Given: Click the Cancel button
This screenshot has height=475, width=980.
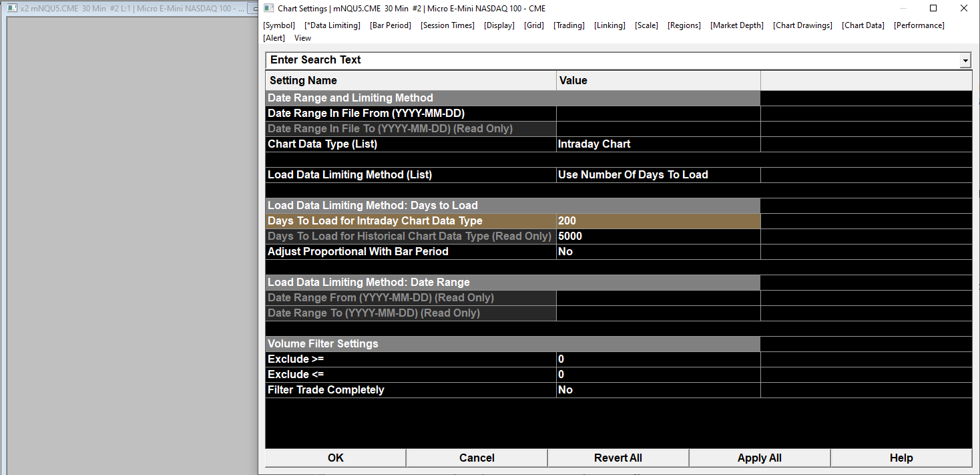Looking at the screenshot, I should click(x=477, y=458).
